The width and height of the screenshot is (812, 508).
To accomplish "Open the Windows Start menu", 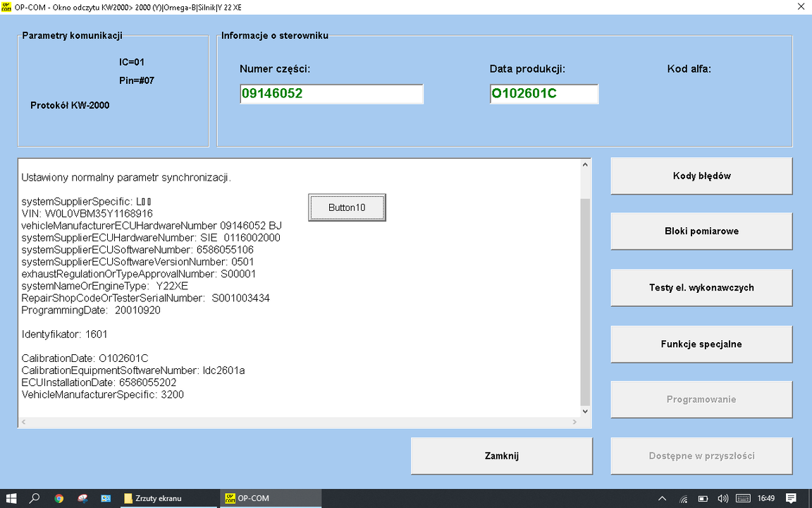I will tap(11, 498).
